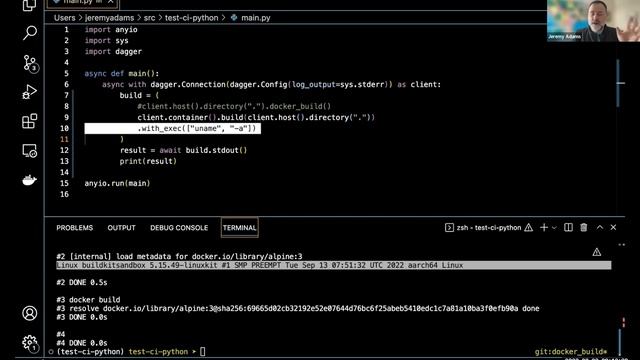Create a new terminal with plus icon
The height and width of the screenshot is (360, 640).
(x=544, y=228)
